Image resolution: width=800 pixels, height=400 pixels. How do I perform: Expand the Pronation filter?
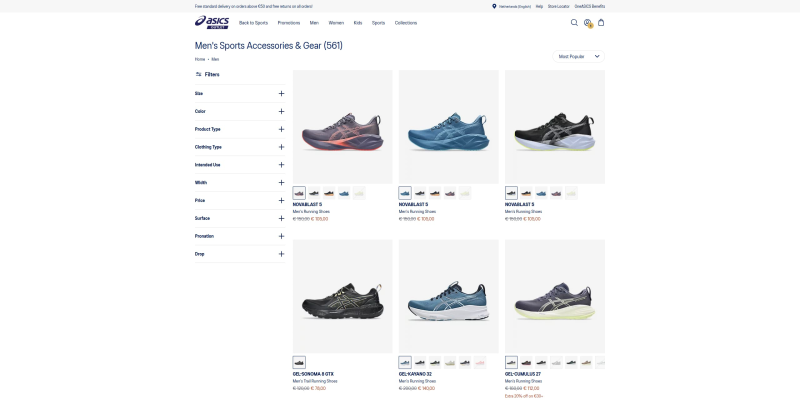240,236
